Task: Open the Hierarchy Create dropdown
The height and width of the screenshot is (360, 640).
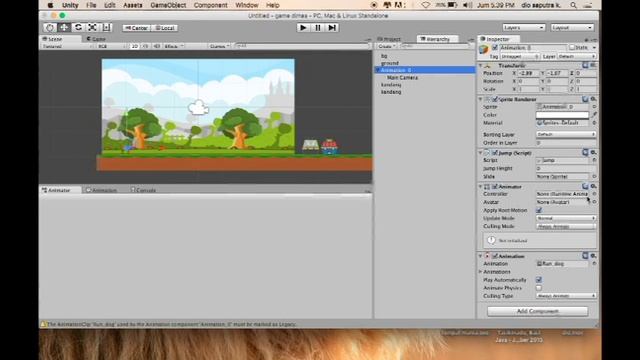Action: 386,46
